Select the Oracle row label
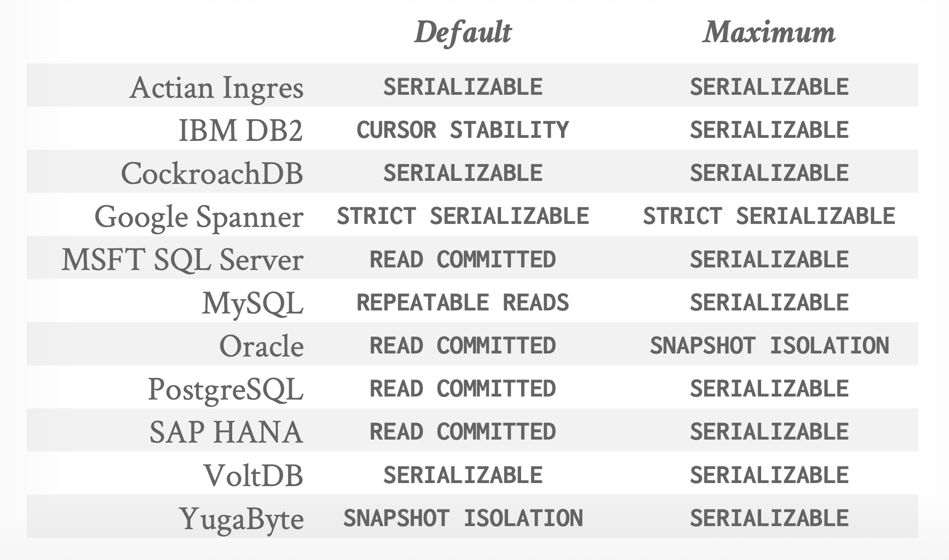The image size is (949, 560). click(x=261, y=346)
